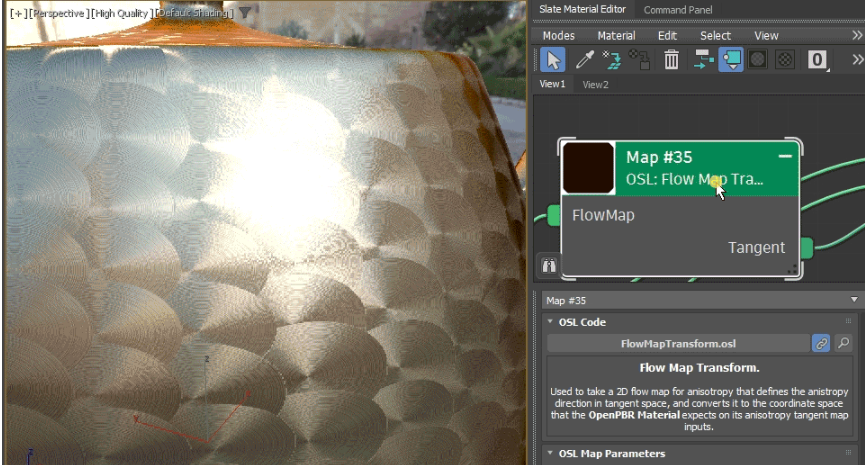Toggle Show Background in Preview checker icon
The height and width of the screenshot is (465, 865).
coord(784,60)
